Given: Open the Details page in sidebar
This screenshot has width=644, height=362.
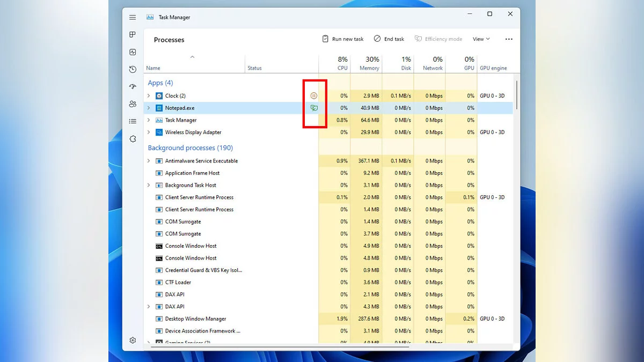Looking at the screenshot, I should tap(133, 121).
